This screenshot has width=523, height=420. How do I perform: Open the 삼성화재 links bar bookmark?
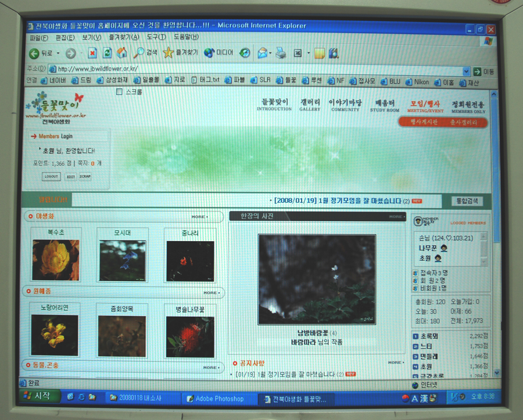pyautogui.click(x=112, y=80)
